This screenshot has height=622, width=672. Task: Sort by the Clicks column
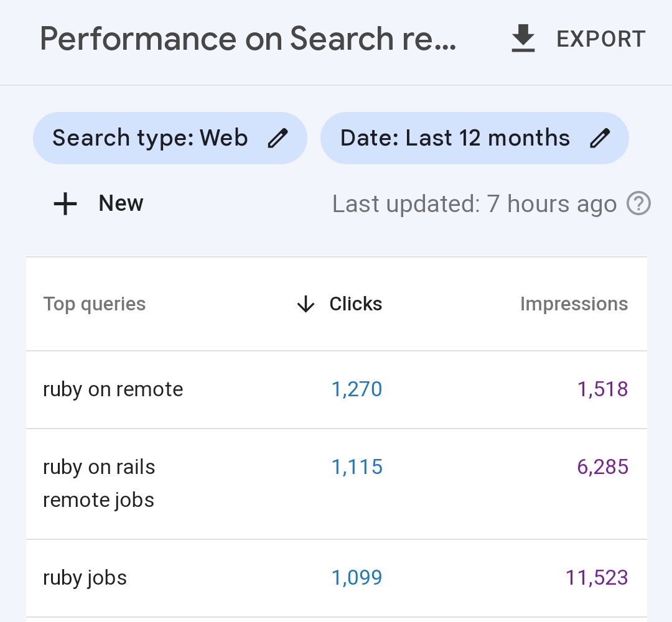point(356,304)
